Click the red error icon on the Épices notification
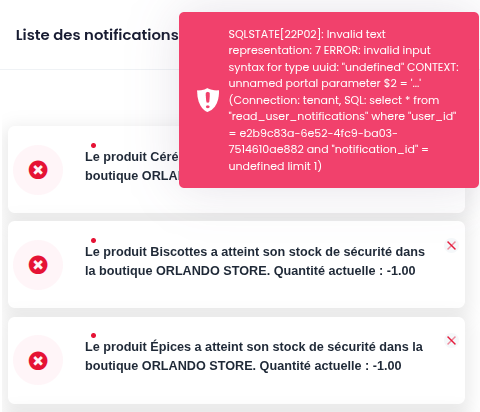This screenshot has height=412, width=480. coord(38,361)
